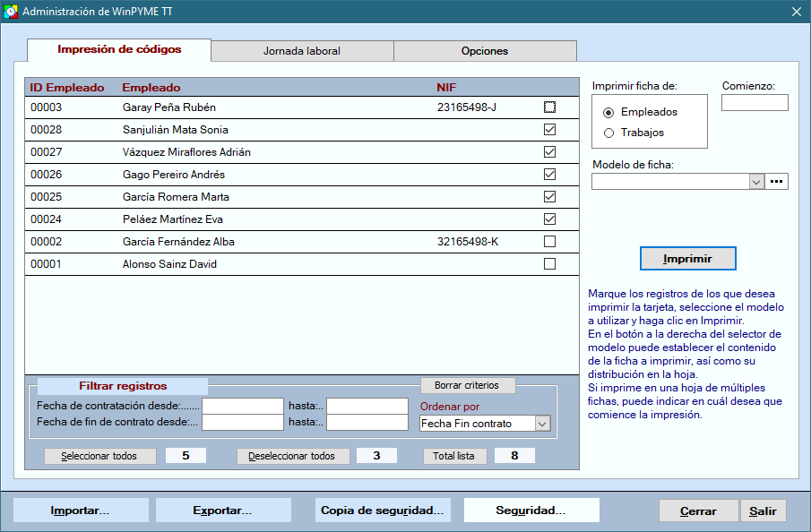Uncheck Sanjulián Mata Sonia's checkbox

[549, 130]
